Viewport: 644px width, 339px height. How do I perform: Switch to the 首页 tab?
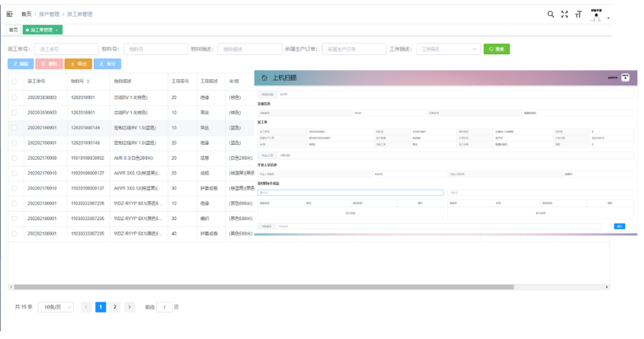[x=13, y=30]
